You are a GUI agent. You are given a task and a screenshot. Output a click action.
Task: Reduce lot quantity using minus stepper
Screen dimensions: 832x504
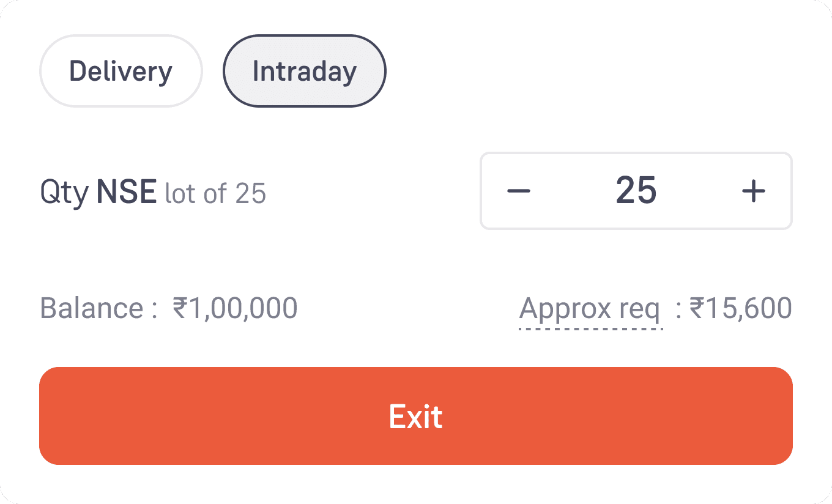point(519,191)
